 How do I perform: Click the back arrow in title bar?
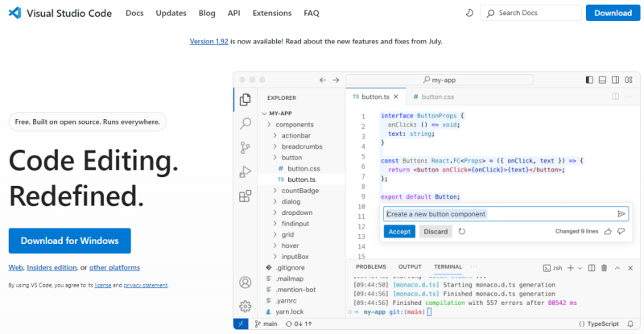point(323,80)
